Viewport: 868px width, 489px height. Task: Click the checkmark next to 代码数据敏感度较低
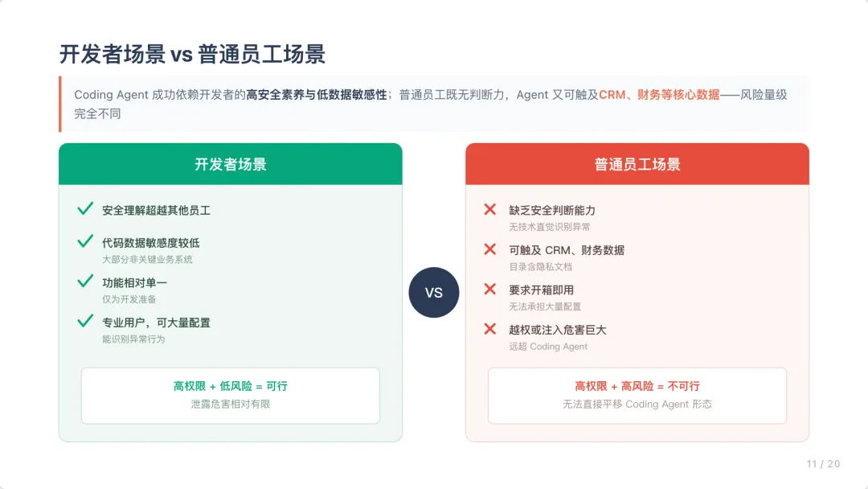pyautogui.click(x=85, y=241)
